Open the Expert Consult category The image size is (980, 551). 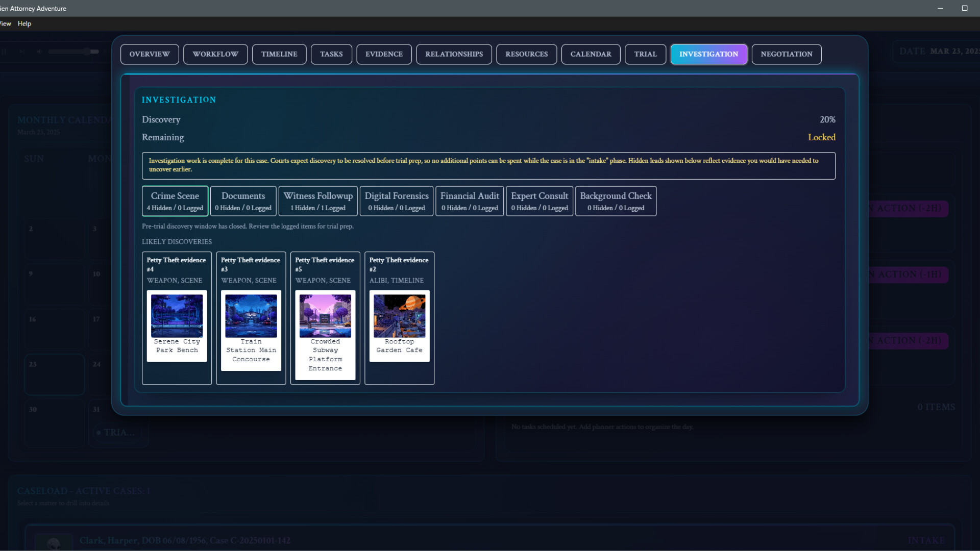tap(539, 201)
